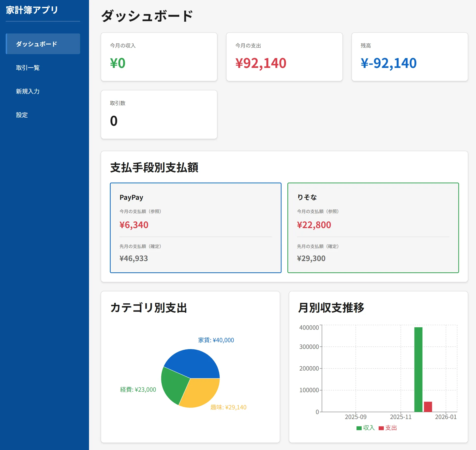Select the 今月の収入 summary card
The image size is (476, 450).
[x=159, y=57]
